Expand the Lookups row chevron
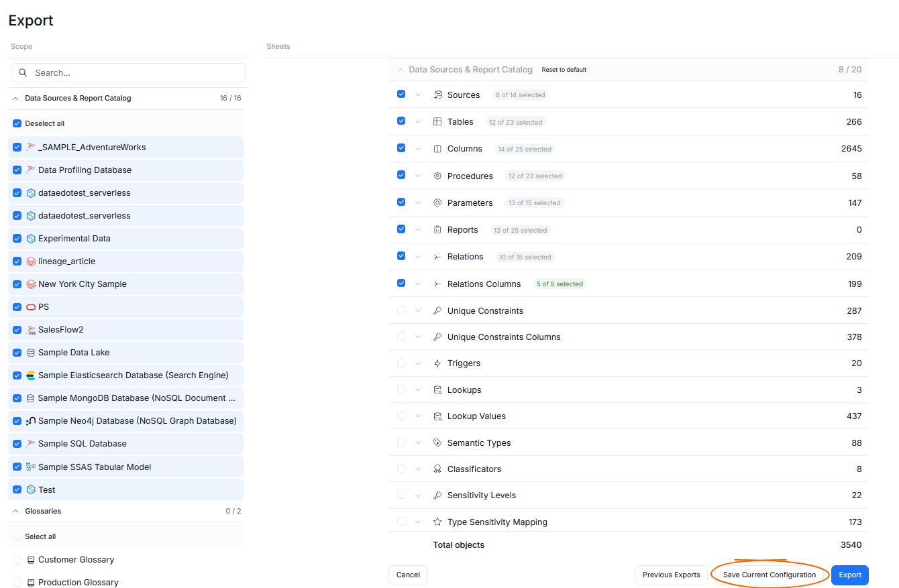This screenshot has width=899, height=588. tap(418, 390)
